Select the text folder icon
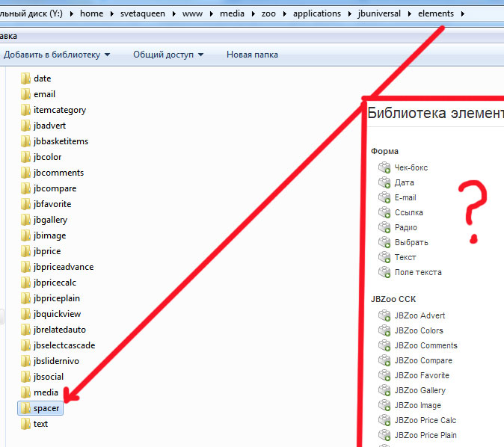This screenshot has height=447, width=504. (25, 424)
